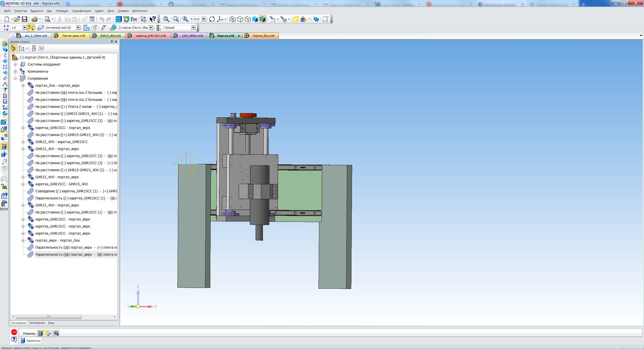Screen dimensions: 644x350
Task: Click the model tree horizontal scrollbar
Action: 49,317
